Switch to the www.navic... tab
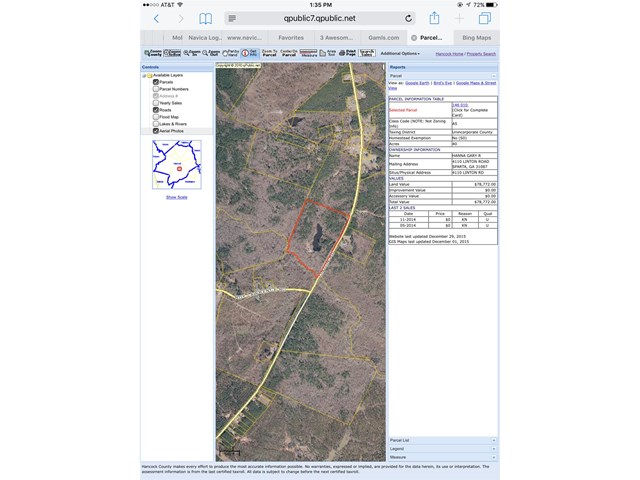 [x=244, y=38]
